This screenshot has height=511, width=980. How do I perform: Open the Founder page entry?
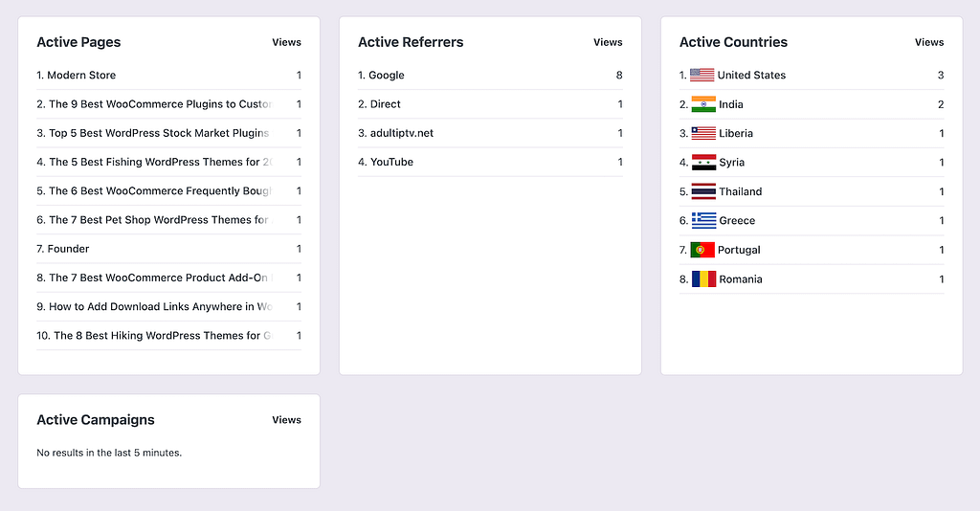(x=68, y=249)
